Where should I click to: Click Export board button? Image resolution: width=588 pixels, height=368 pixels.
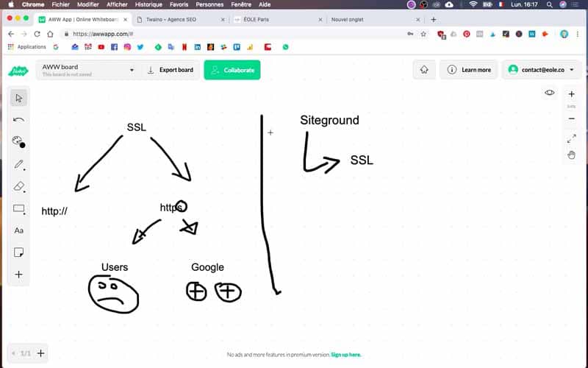[x=171, y=70]
